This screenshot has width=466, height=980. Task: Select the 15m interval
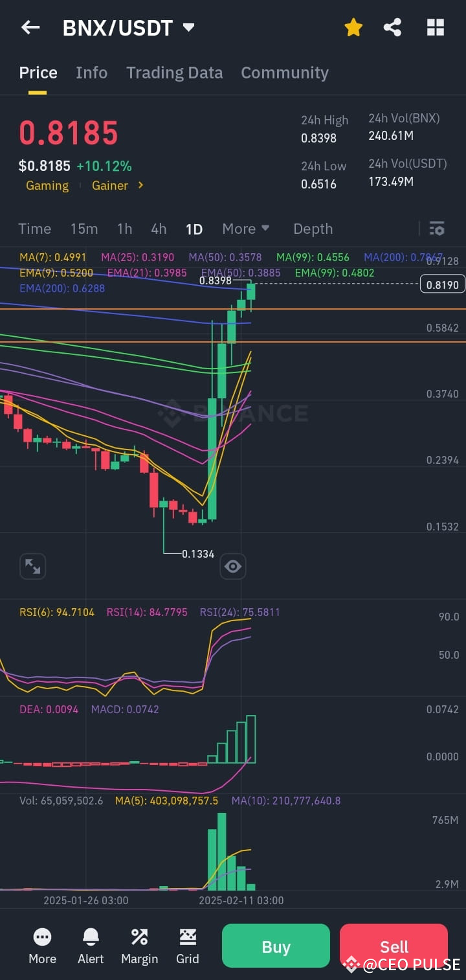coord(84,229)
